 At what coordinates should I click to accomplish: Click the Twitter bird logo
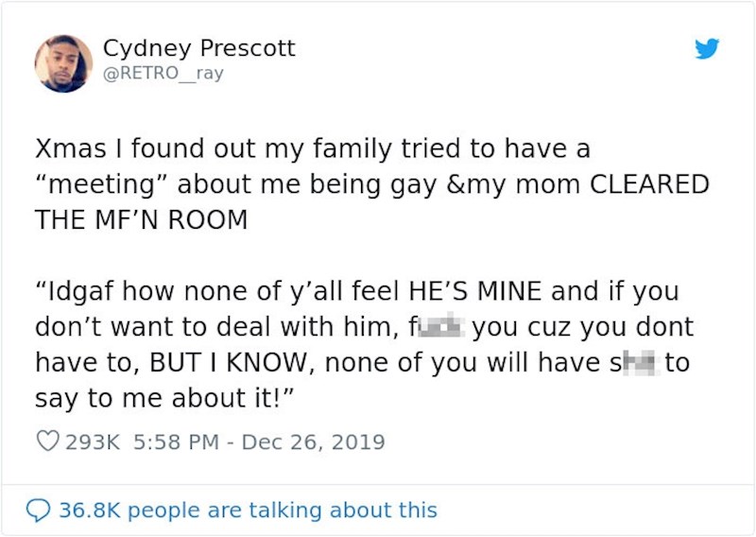pyautogui.click(x=707, y=49)
